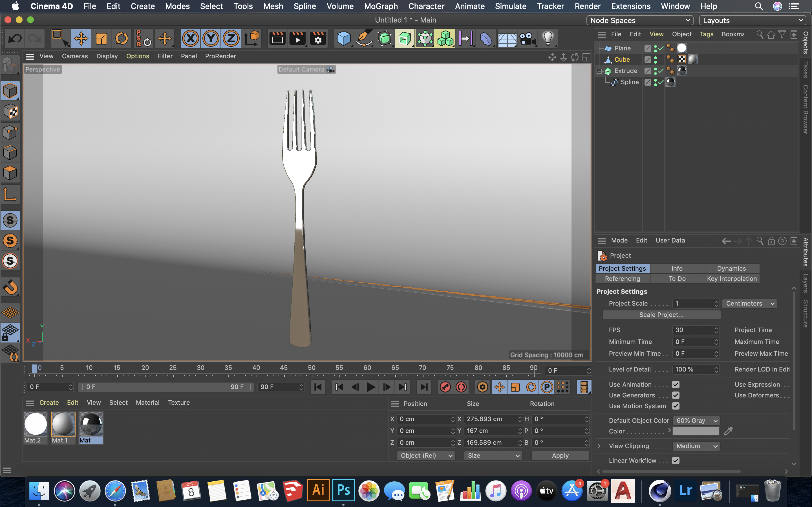Select the Rotate tool in toolbar
The image size is (812, 507).
(122, 39)
